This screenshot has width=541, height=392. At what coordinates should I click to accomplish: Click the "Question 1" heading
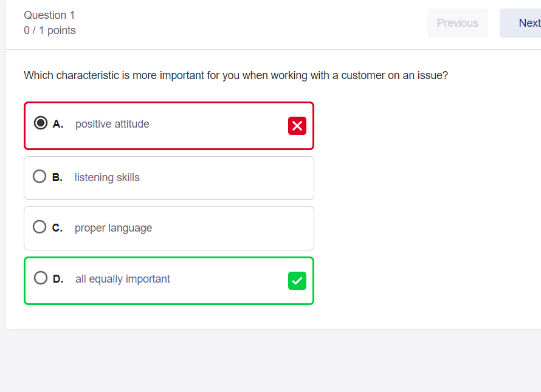click(49, 15)
